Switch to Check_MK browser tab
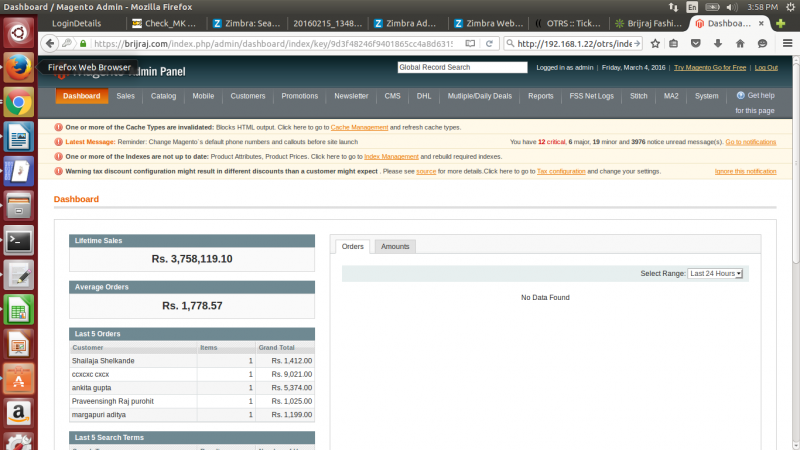The image size is (800, 450). pos(166,23)
